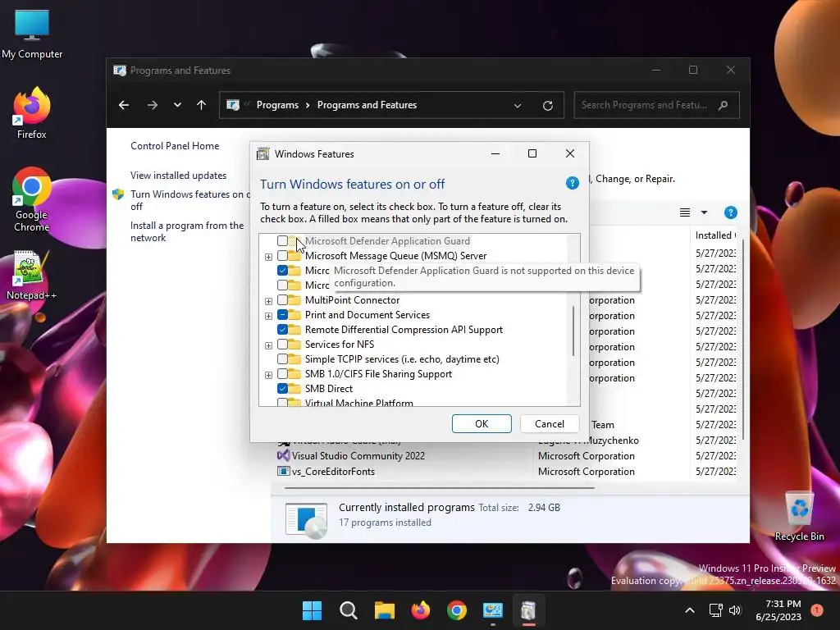Screen dimensions: 840x630
Task: Open File Explorer from the taskbar
Action: [384, 610]
